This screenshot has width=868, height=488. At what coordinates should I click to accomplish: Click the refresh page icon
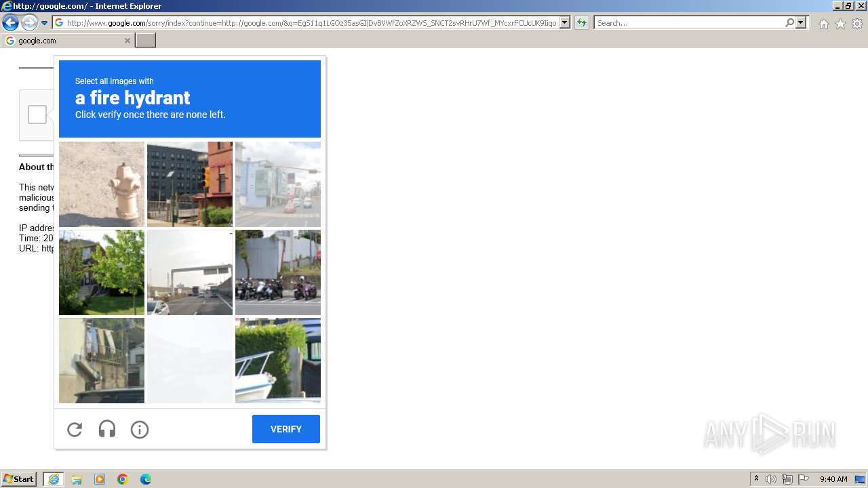[x=582, y=23]
